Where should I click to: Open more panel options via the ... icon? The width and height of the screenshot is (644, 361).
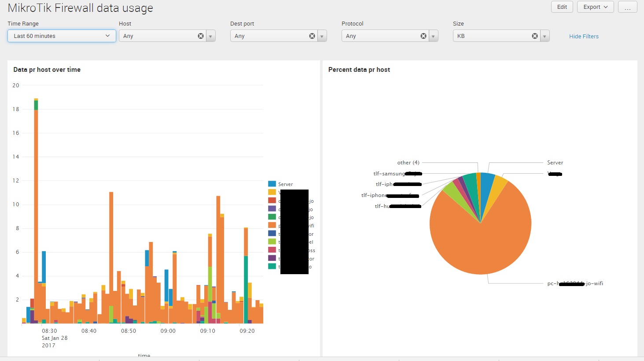click(628, 7)
